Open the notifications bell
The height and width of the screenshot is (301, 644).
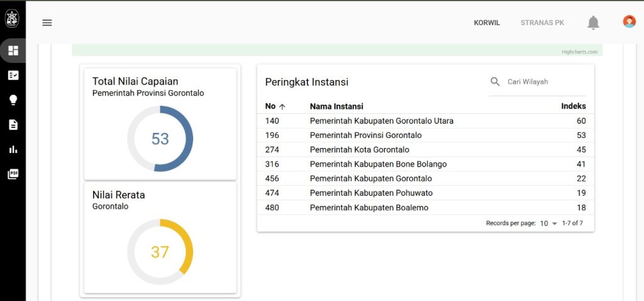pos(593,23)
